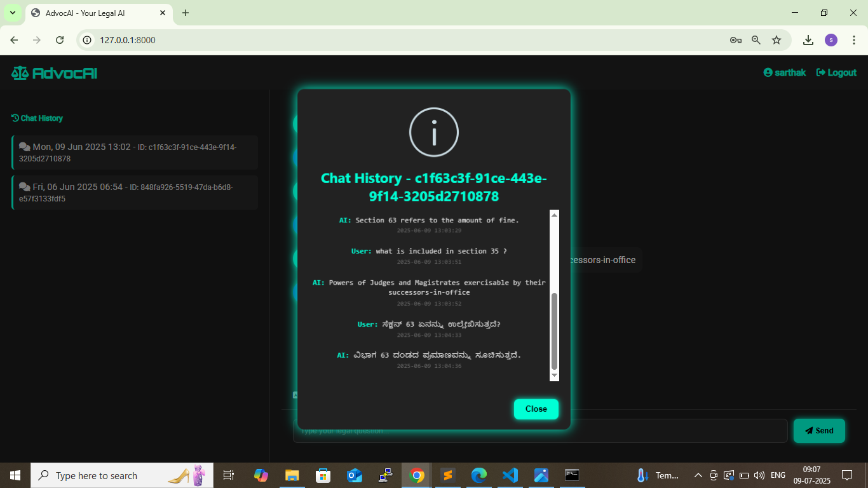This screenshot has height=488, width=868.
Task: Select the AdvocAI - Your Legal AI tab
Action: click(99, 13)
